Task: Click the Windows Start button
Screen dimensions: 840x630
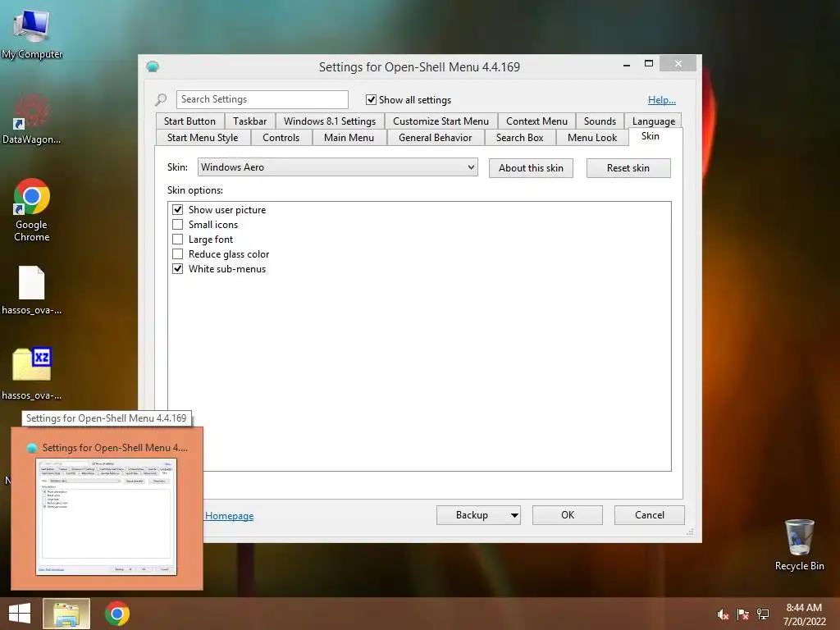Action: 20,614
